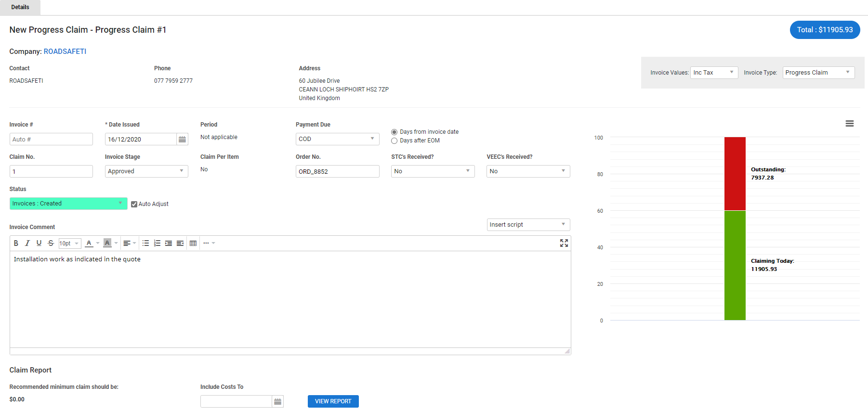The image size is (868, 411).
Task: Click the Not applicable period text
Action: pyautogui.click(x=219, y=137)
